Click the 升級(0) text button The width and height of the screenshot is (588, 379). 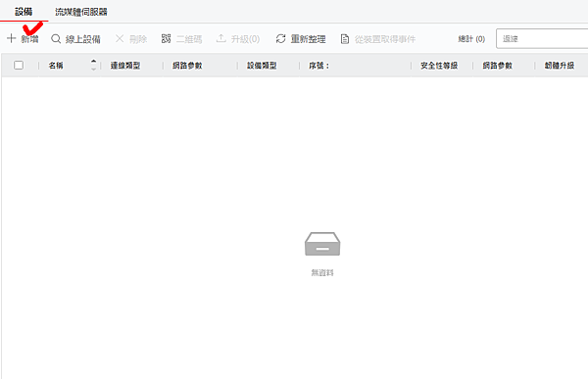tap(245, 39)
